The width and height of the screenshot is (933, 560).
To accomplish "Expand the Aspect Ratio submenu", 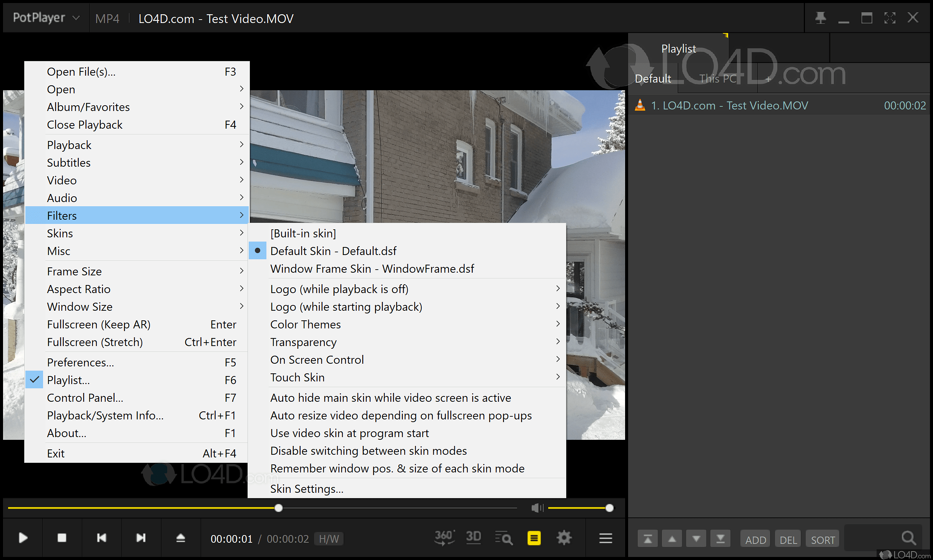I will tap(79, 289).
